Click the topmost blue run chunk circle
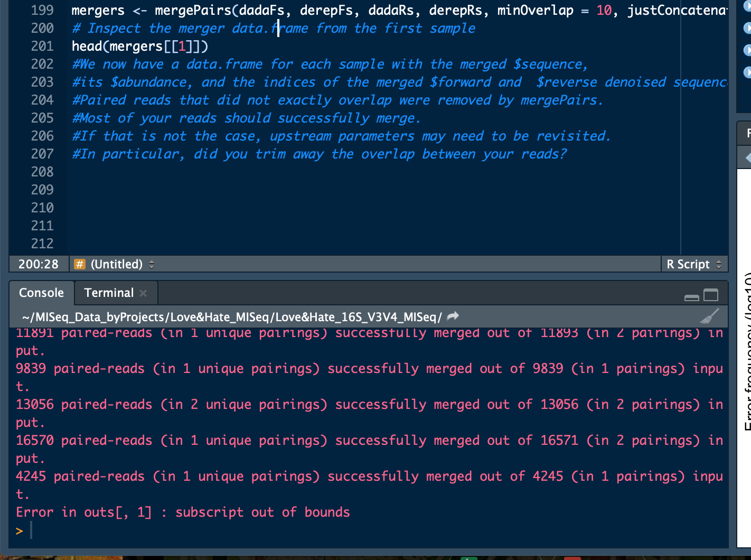Image resolution: width=751 pixels, height=560 pixels. tap(748, 7)
